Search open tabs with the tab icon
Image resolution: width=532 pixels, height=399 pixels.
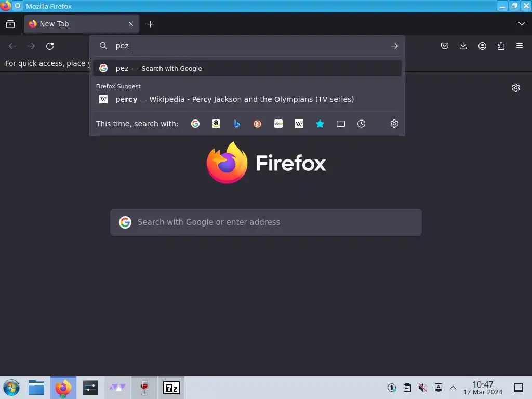point(341,124)
